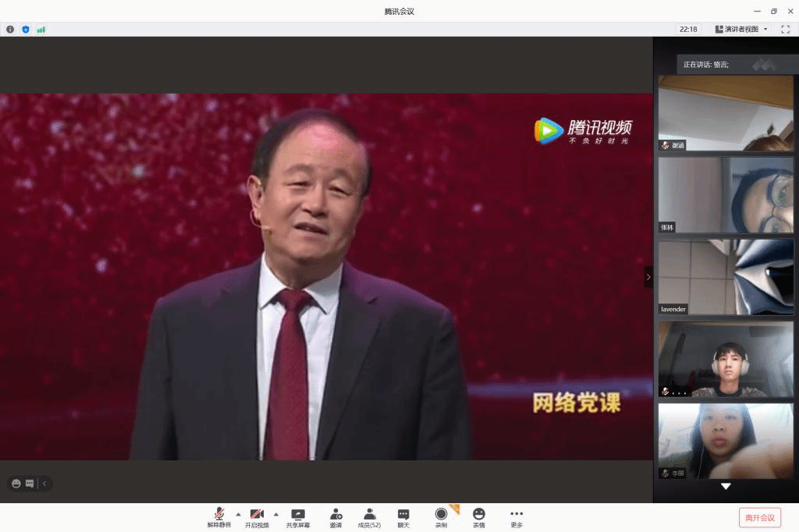This screenshot has width=799, height=532.
Task: Unmute microphone with 解除静音
Action: pyautogui.click(x=219, y=517)
